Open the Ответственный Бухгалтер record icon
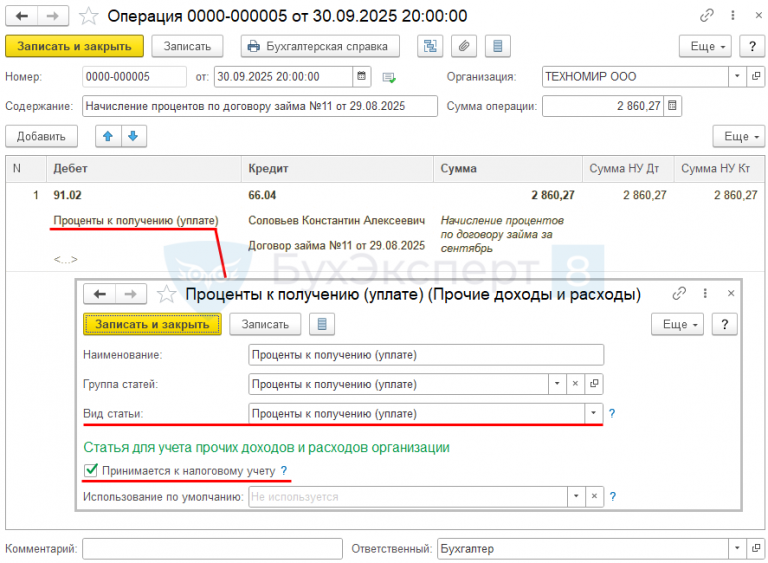This screenshot has height=563, width=768. coord(756,548)
